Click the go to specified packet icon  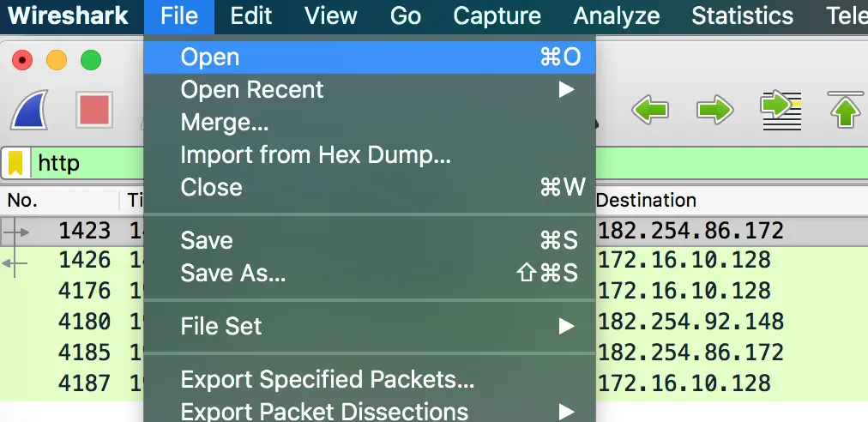(x=781, y=110)
